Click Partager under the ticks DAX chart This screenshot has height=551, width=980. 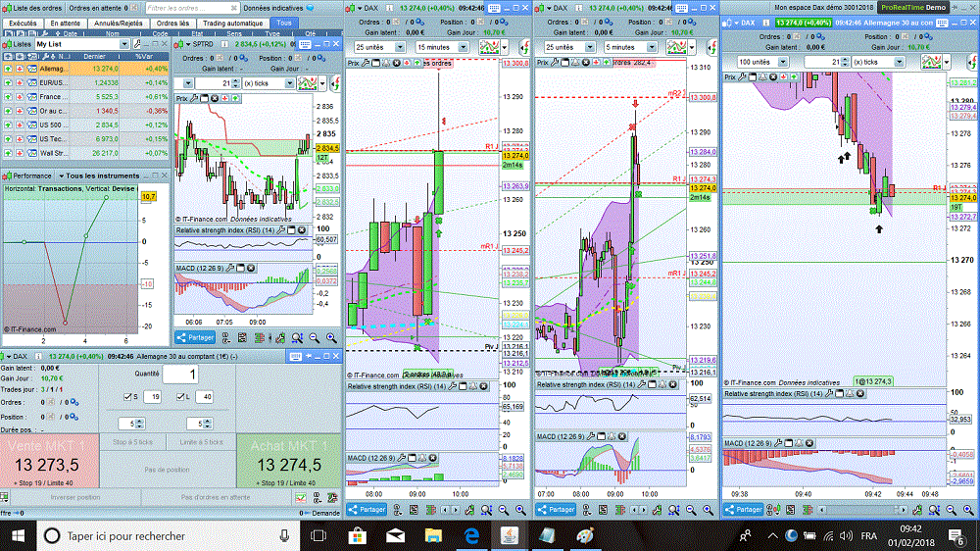pyautogui.click(x=744, y=510)
